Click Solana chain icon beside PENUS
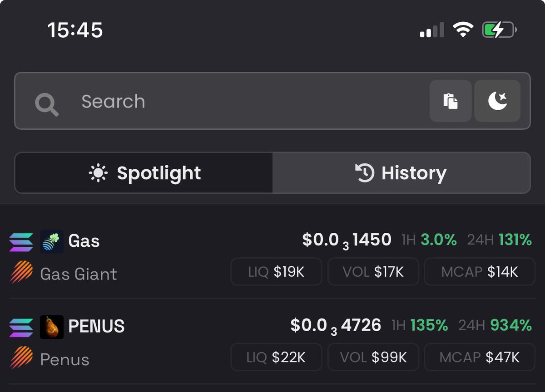545x392 pixels. [21, 328]
